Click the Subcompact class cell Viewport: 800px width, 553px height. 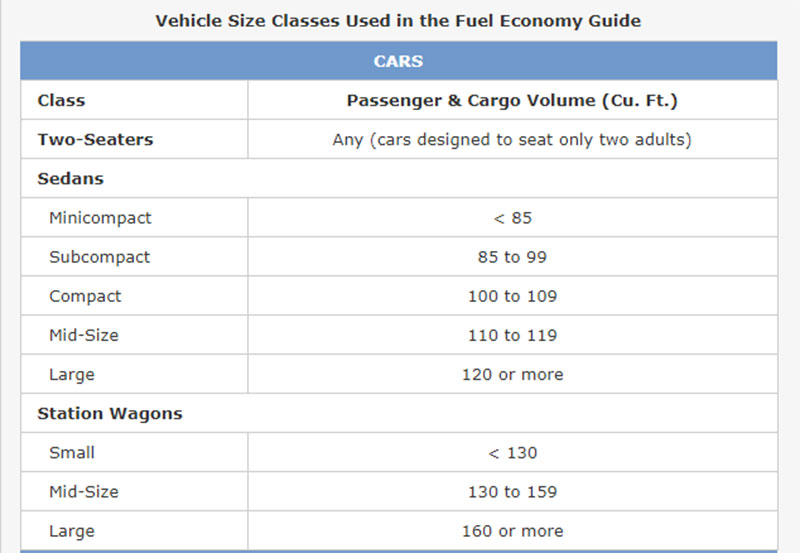(x=134, y=257)
